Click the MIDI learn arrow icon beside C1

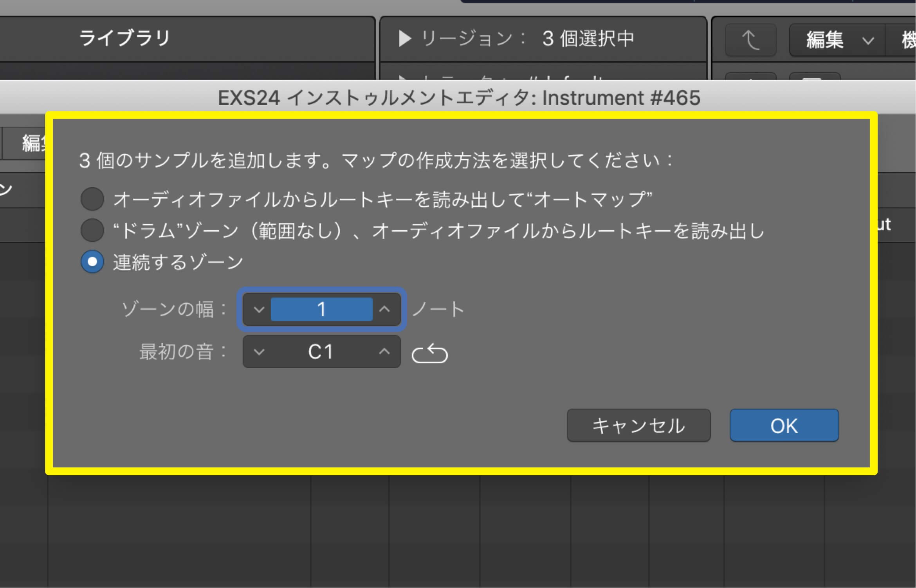tap(429, 353)
